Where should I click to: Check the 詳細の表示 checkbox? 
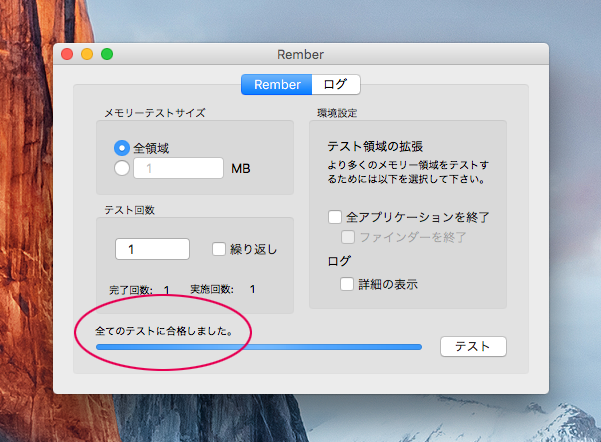tap(347, 284)
